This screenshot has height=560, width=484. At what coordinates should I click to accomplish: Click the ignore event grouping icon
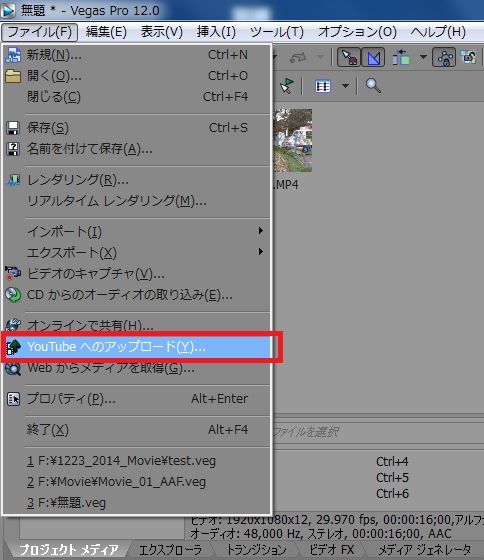468,57
